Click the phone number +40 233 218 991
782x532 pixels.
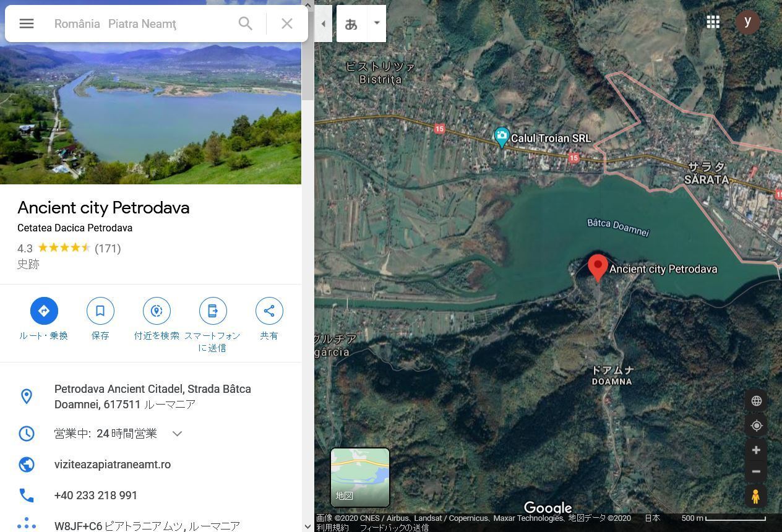pyautogui.click(x=96, y=496)
